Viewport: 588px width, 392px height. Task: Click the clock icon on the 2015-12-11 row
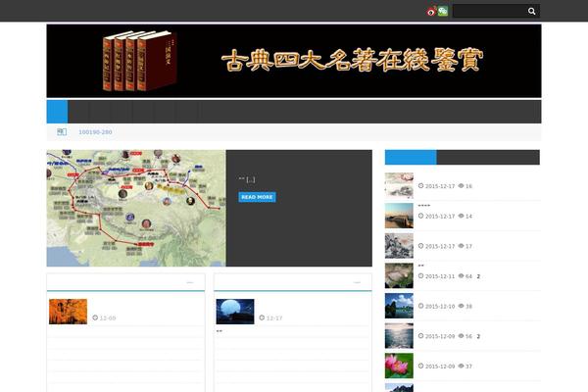pyautogui.click(x=420, y=275)
